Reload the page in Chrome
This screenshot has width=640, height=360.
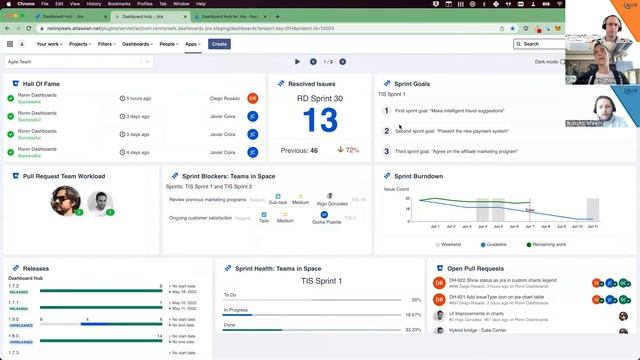point(29,29)
